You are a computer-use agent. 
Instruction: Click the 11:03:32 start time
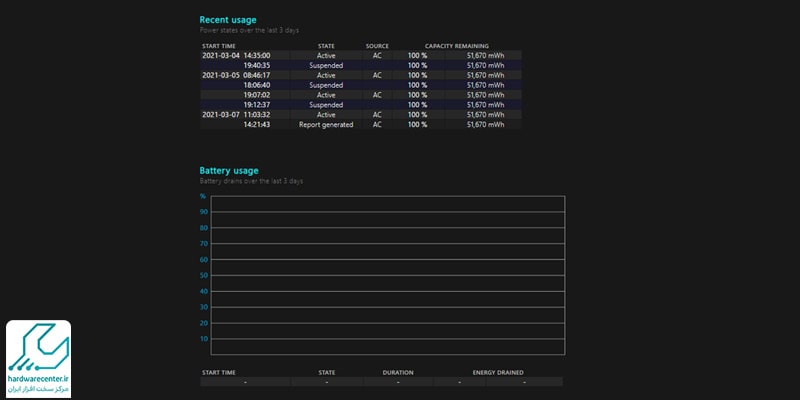[257, 115]
